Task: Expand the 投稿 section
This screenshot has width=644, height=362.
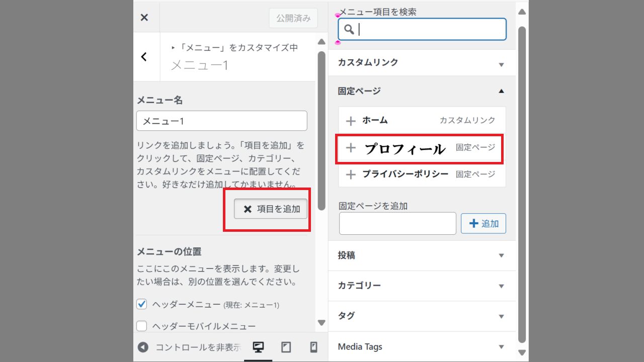Action: pos(422,255)
